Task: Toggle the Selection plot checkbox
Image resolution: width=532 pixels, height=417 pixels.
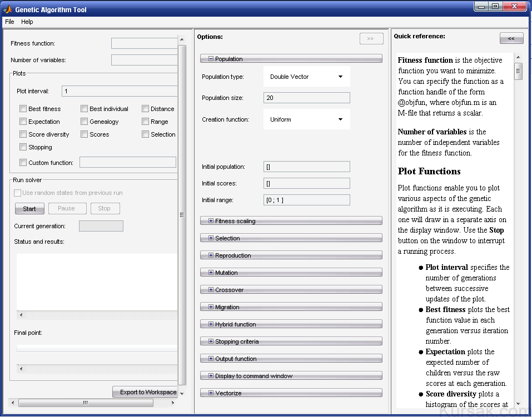Action: (x=145, y=134)
